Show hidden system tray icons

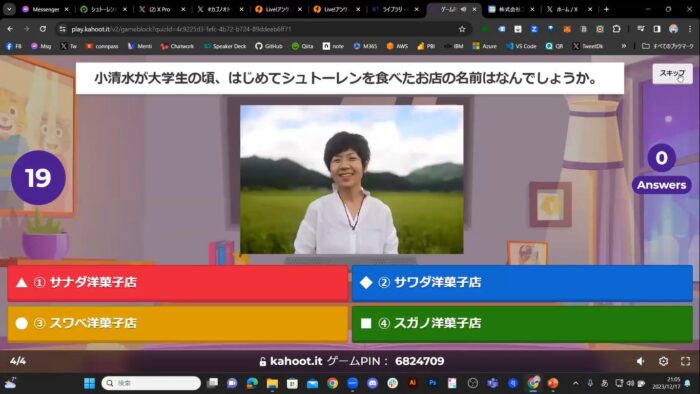pos(575,383)
